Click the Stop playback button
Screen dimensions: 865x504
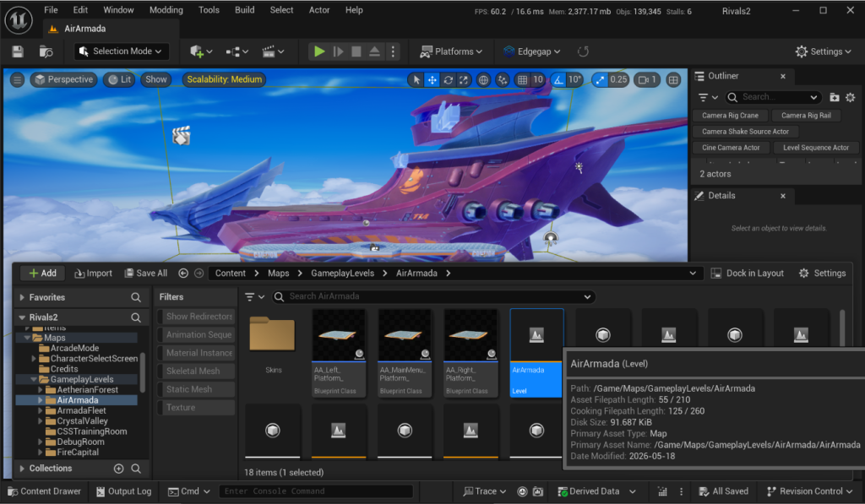(x=356, y=51)
